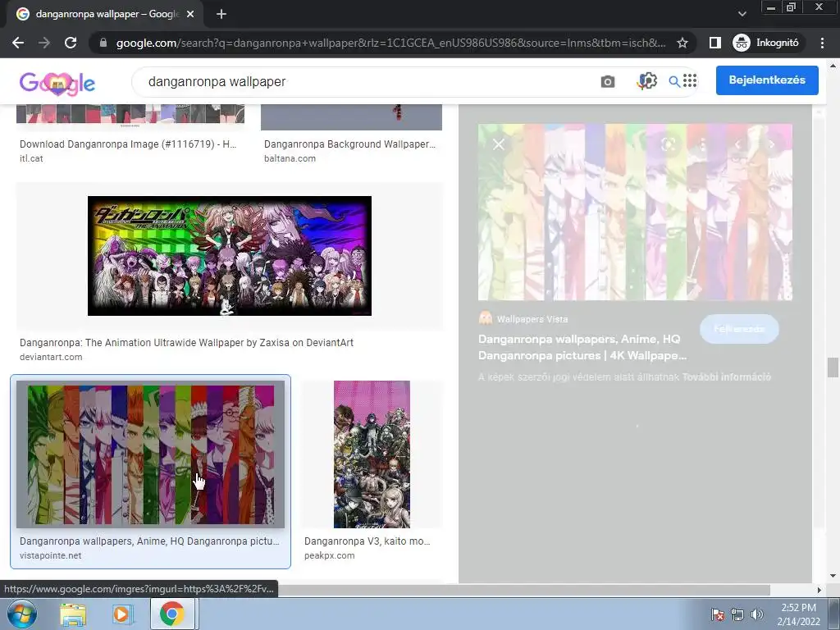Screen dimensions: 840x630
Task: Bookmark this page with the star
Action: point(682,43)
